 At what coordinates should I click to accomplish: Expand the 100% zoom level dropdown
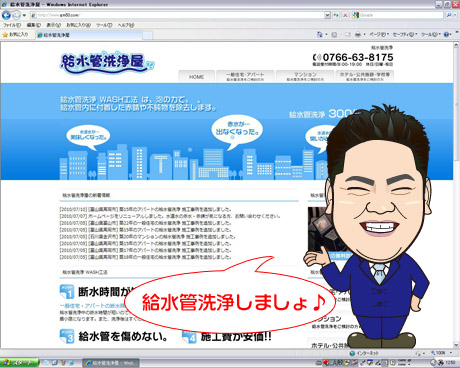click(451, 353)
